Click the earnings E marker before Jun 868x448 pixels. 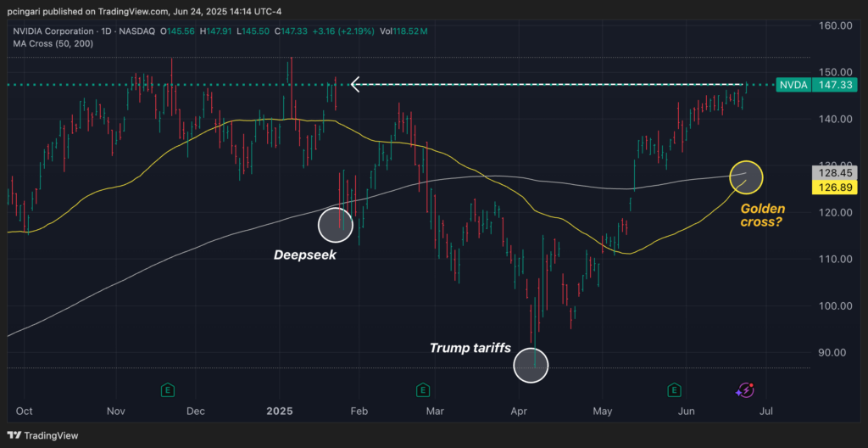pos(674,390)
